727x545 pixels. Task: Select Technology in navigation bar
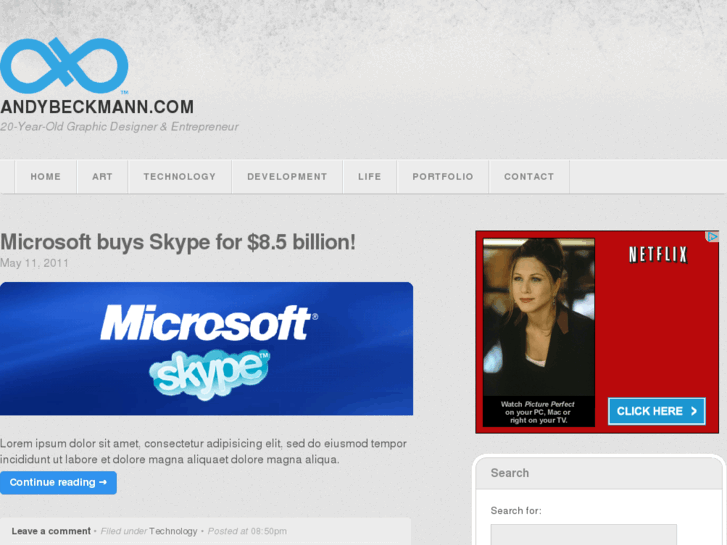click(180, 177)
